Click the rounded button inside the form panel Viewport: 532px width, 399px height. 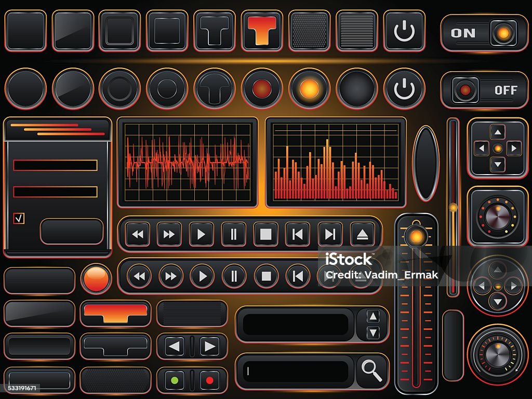coord(72,231)
